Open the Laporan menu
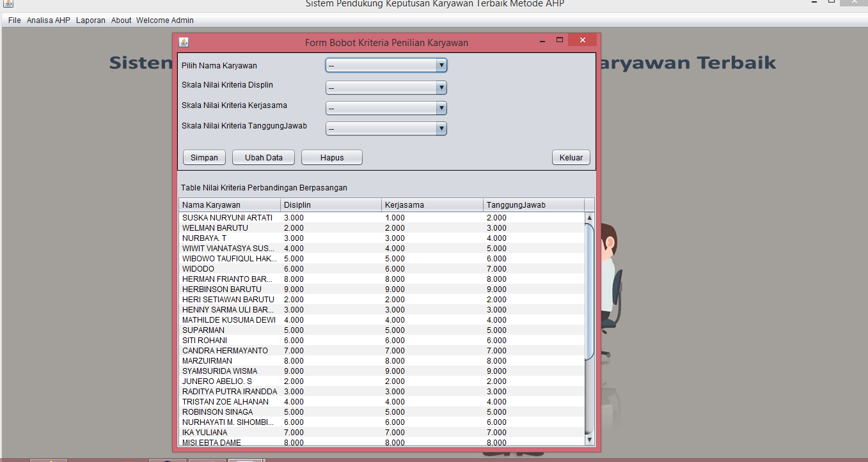The image size is (868, 462). tap(90, 20)
